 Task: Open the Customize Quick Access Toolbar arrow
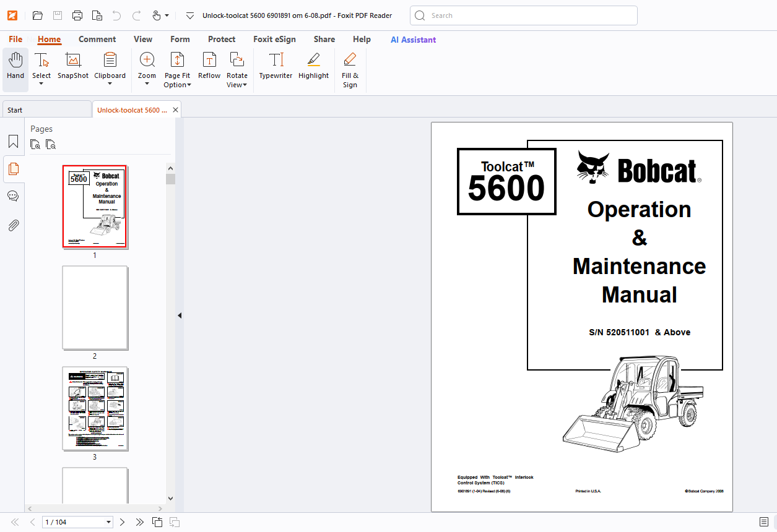pos(190,15)
